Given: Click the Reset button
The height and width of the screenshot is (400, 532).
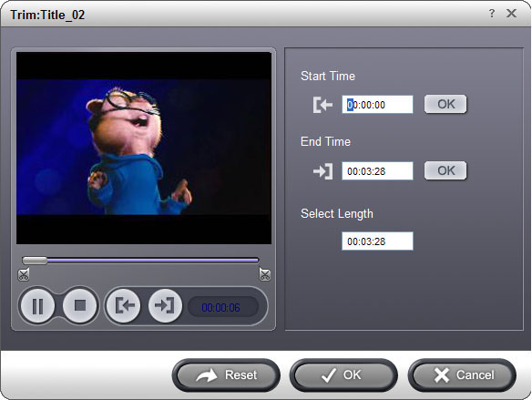Looking at the screenshot, I should tap(226, 375).
